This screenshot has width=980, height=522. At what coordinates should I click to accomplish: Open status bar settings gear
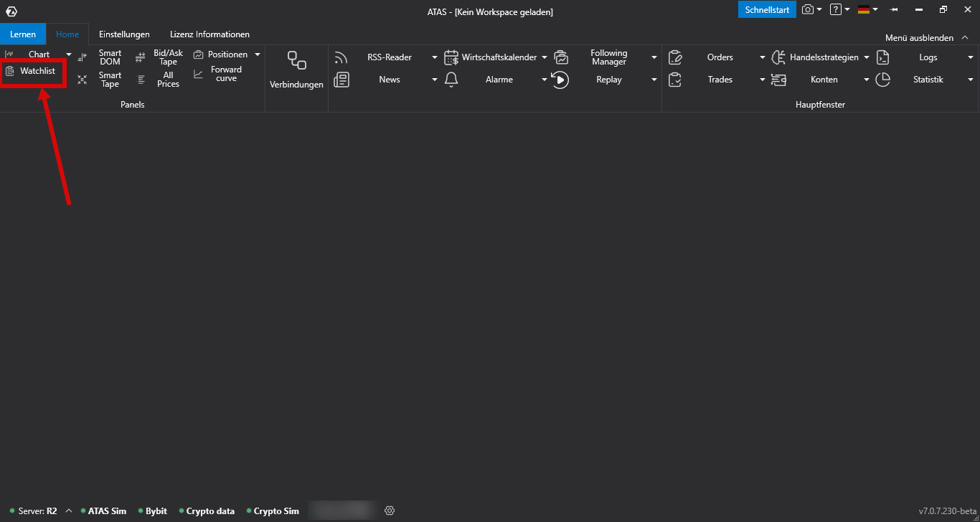pyautogui.click(x=390, y=511)
